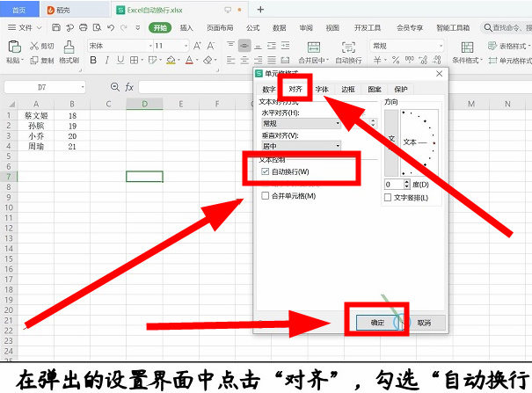Apply percent style format
Screen dimensions: 532x393
pos(396,60)
